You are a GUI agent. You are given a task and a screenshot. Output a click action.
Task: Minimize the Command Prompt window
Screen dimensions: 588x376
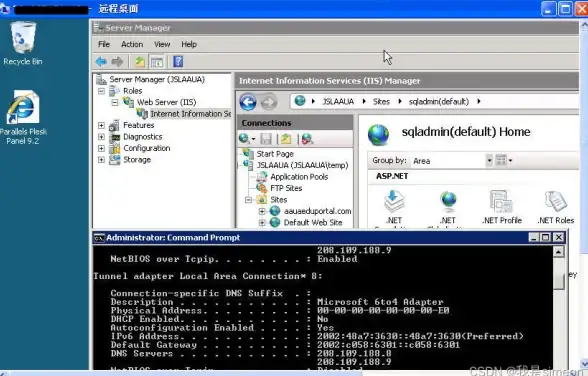[533, 237]
